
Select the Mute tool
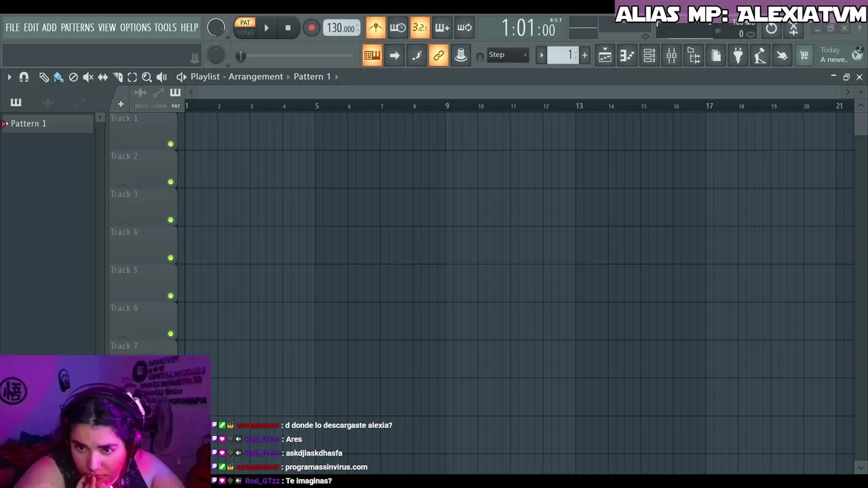pos(88,77)
